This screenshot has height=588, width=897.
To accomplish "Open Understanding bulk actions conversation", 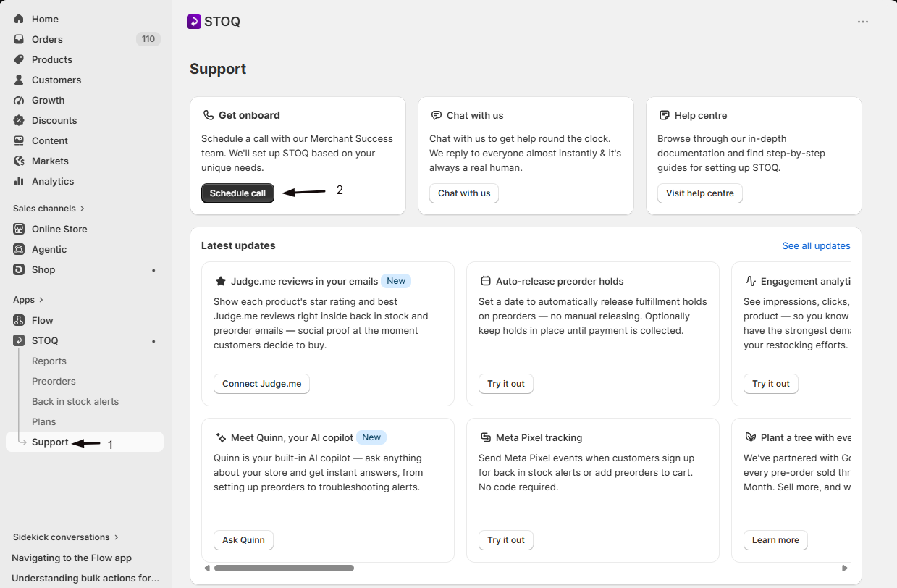I will coord(85,578).
